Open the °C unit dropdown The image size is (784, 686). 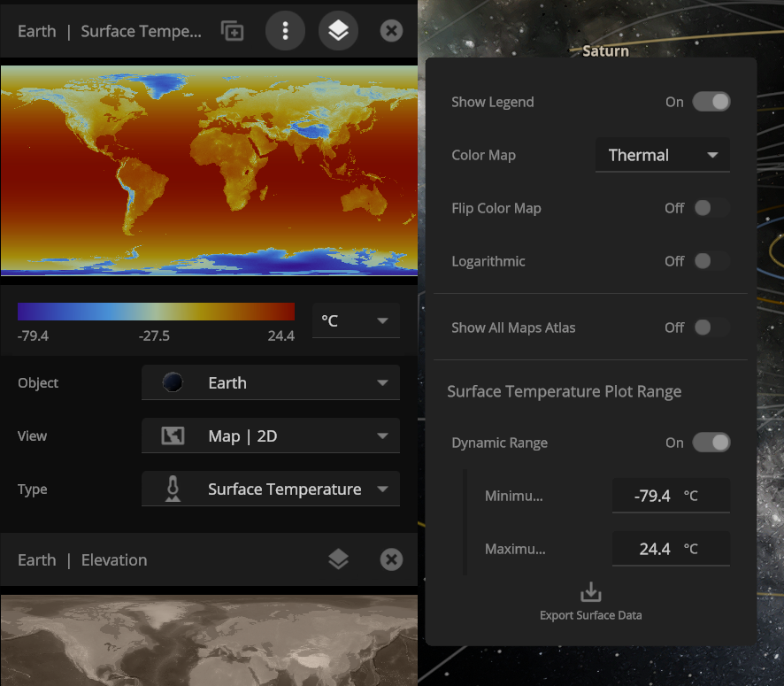pos(356,320)
